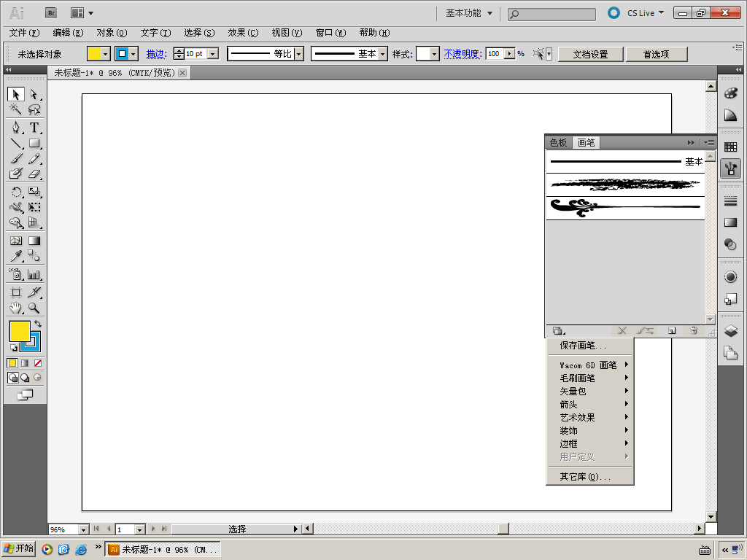
Task: Open the zoom level 96% dropdown
Action: (x=83, y=529)
